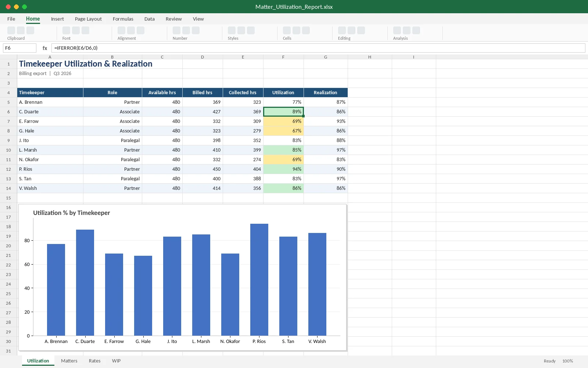Click into the formula bar with =IFERROR(E6/D6,0)
Image resolution: width=588 pixels, height=368 pixels.
318,48
